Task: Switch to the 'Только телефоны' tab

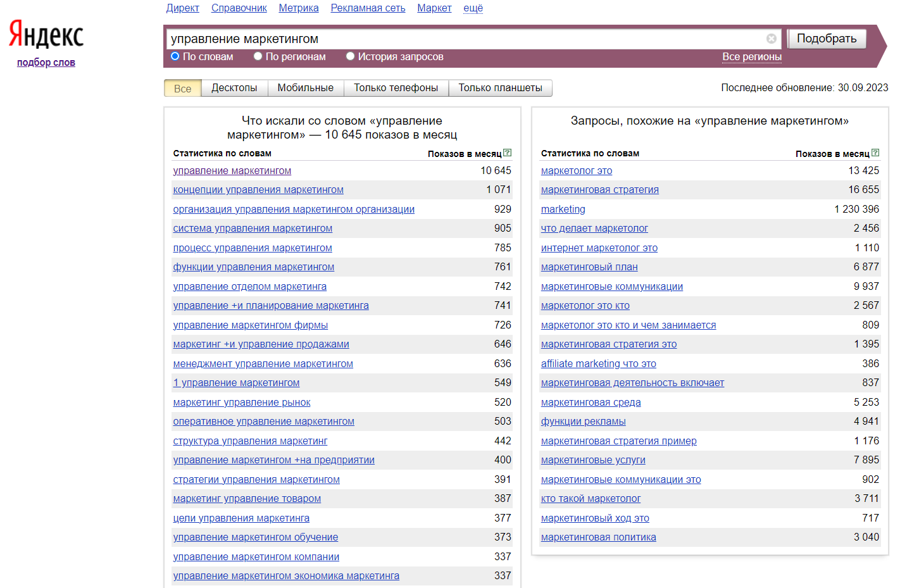Action: (396, 88)
